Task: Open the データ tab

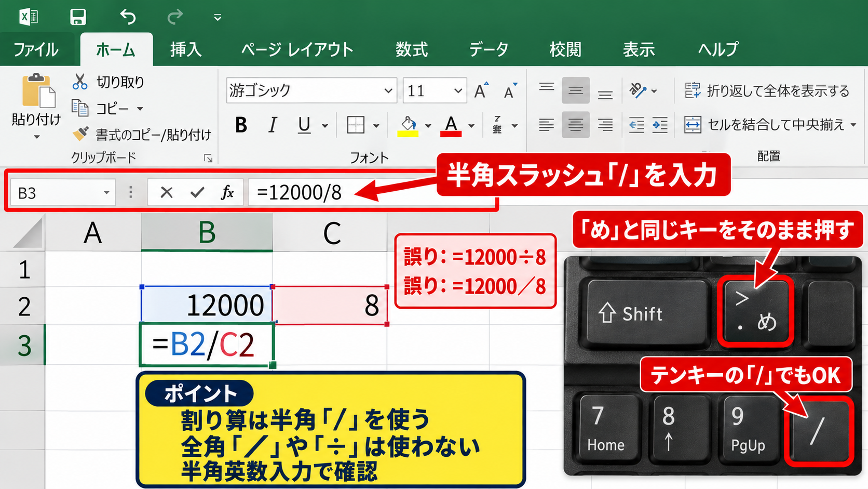Action: coord(489,49)
